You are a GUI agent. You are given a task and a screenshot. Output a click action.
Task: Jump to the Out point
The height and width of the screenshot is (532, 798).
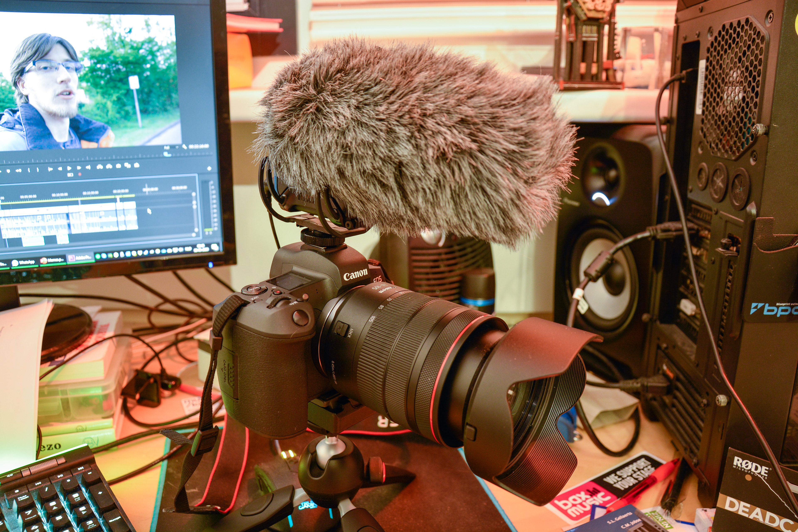pos(88,167)
